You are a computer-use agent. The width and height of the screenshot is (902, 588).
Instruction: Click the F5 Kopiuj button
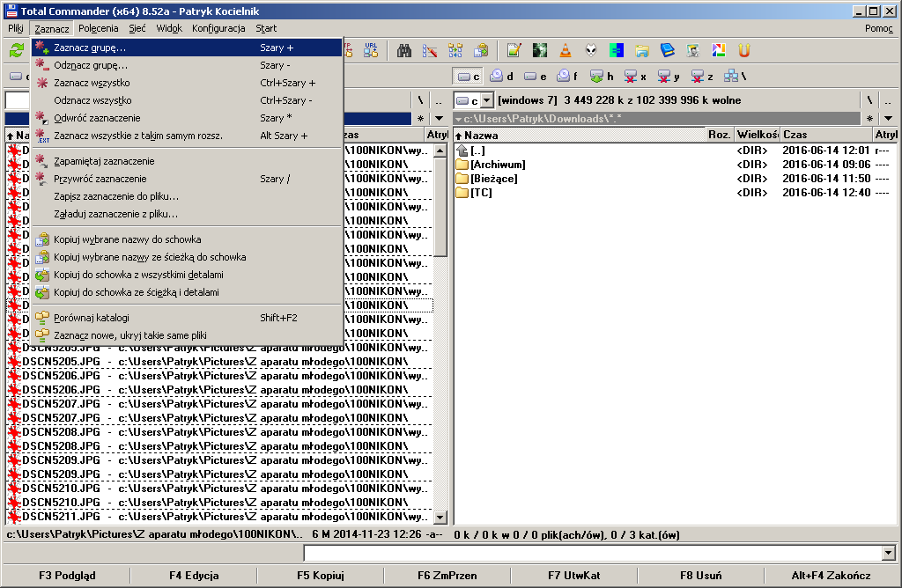[321, 576]
